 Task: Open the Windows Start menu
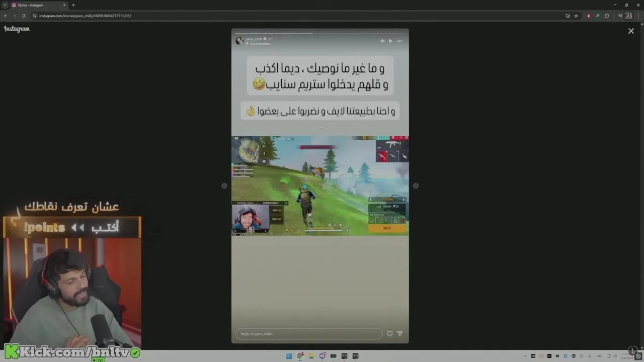(x=289, y=356)
